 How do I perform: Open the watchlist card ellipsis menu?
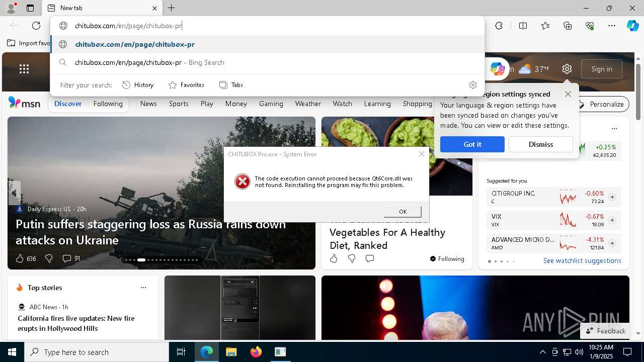[614, 129]
